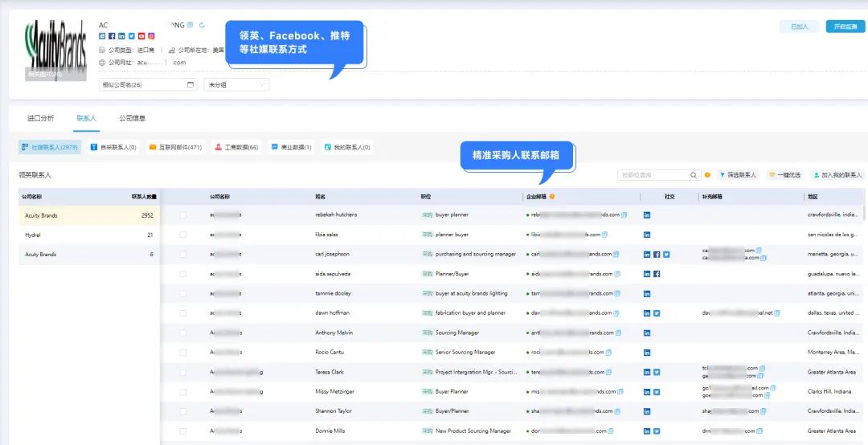This screenshot has height=445, width=868.
Task: Open Twitter icon in carl josephson's row
Action: coord(666,254)
